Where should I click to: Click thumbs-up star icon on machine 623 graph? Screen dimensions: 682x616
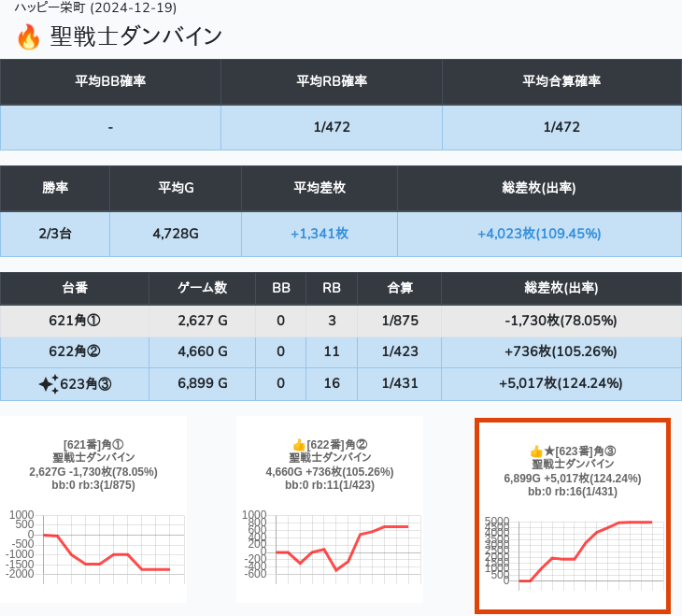pyautogui.click(x=542, y=451)
